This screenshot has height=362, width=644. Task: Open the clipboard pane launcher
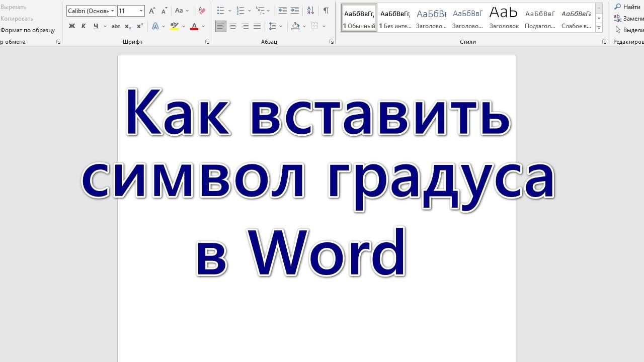pos(58,42)
